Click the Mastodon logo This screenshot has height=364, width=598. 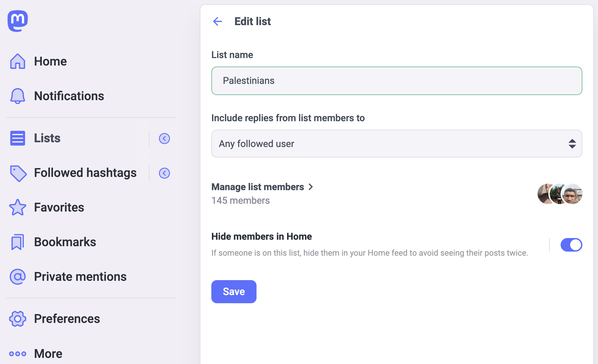pyautogui.click(x=17, y=21)
